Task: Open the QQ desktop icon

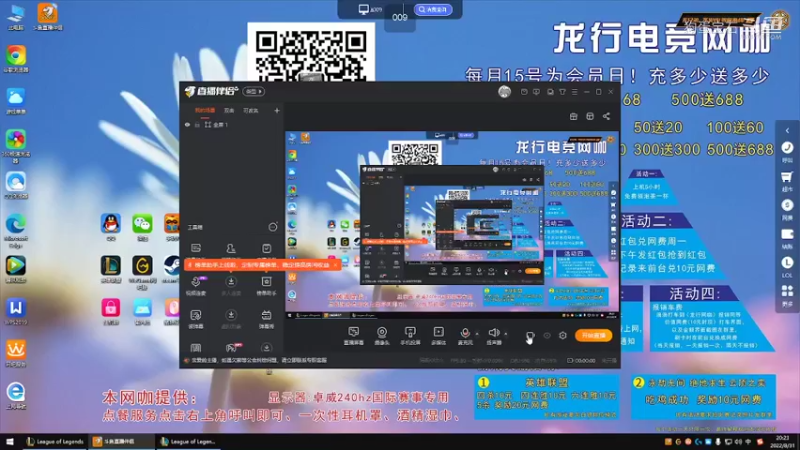Action: pos(111,227)
